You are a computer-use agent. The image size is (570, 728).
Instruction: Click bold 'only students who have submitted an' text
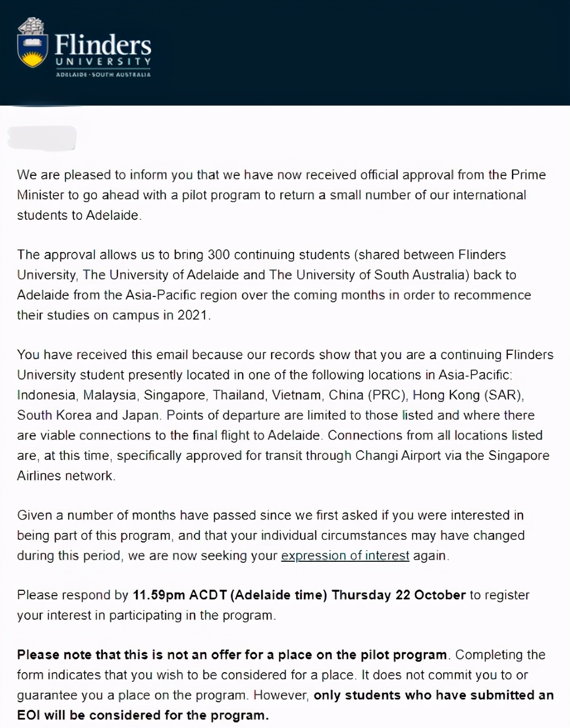coord(433,695)
